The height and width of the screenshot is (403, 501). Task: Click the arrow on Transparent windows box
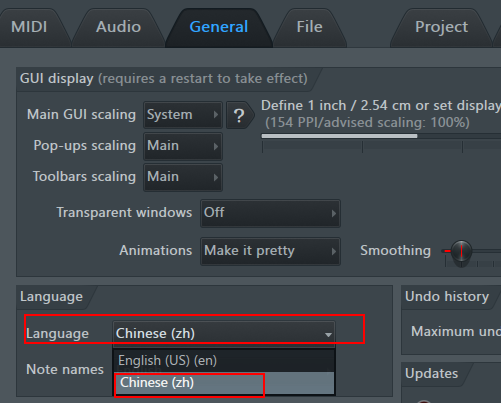334,213
